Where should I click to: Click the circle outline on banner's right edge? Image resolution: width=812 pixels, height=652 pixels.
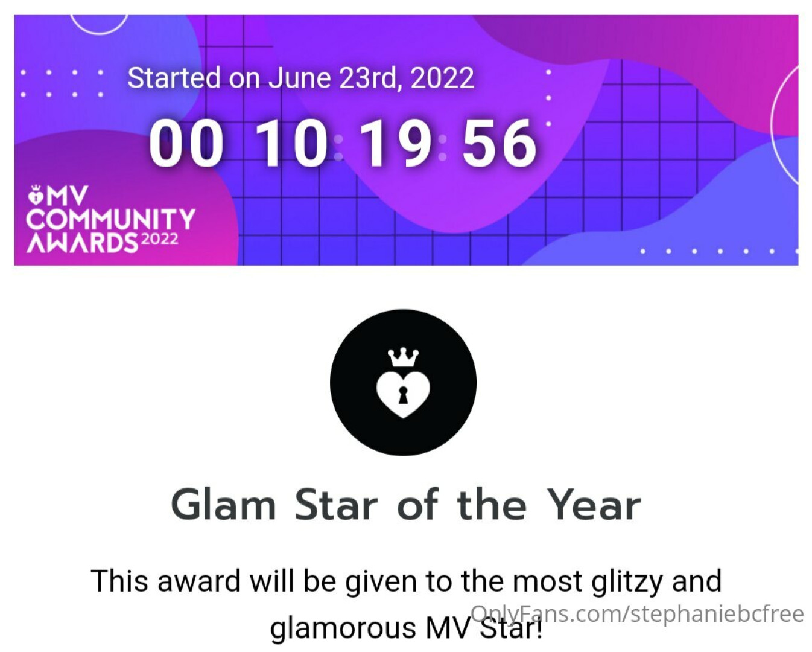(x=785, y=124)
